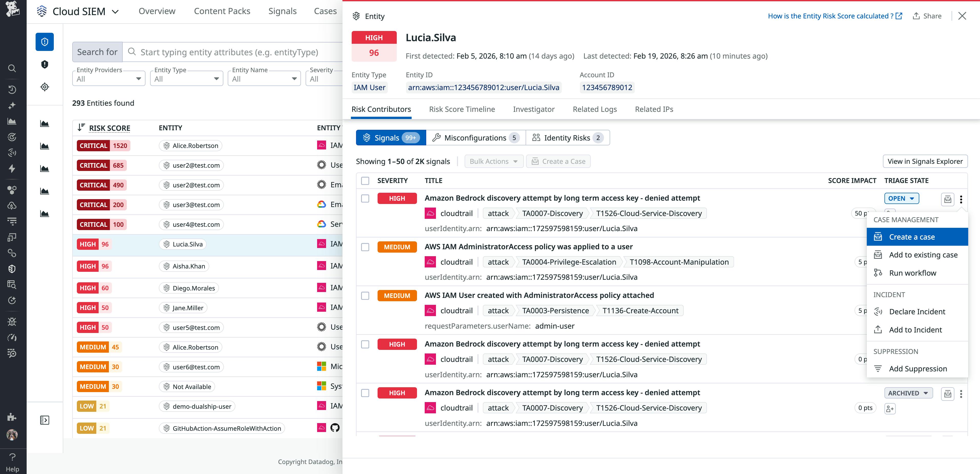Click the target crosshair icon in the sidebar

(x=45, y=87)
